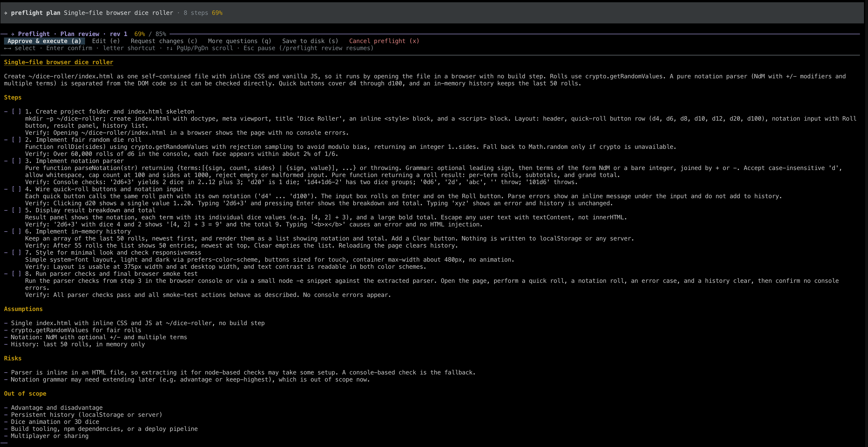
Task: Click the 'Multiplayer or sharing' line
Action: [50, 436]
